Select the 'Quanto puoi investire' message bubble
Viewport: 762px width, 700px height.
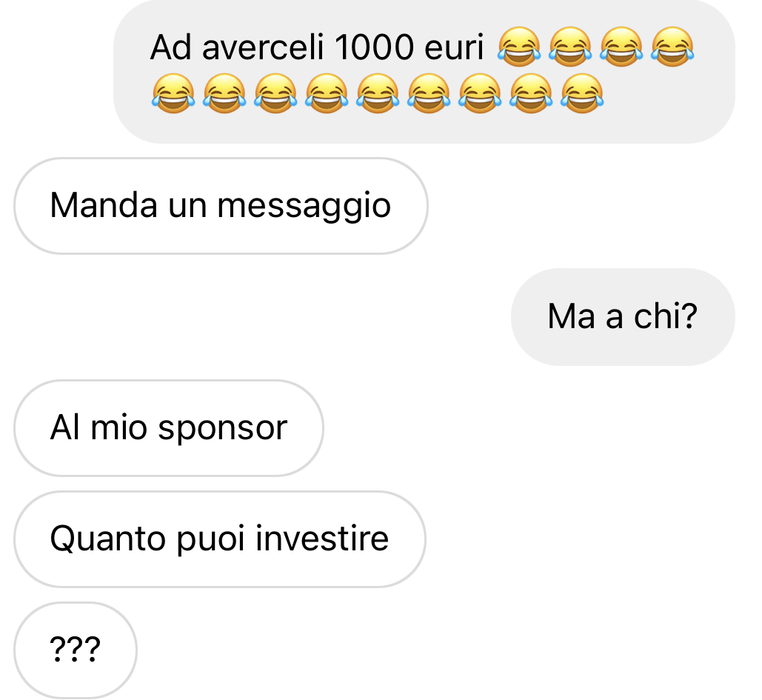[220, 539]
